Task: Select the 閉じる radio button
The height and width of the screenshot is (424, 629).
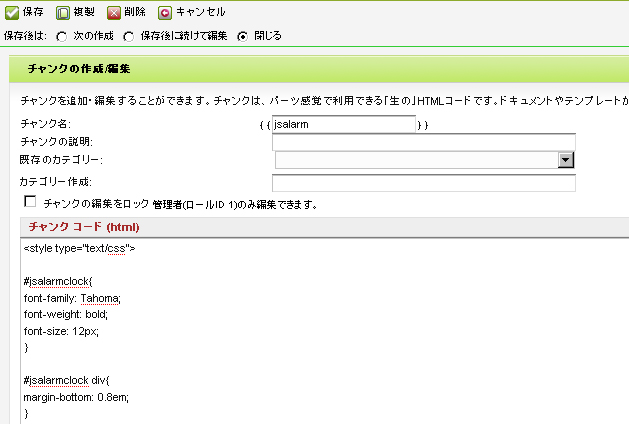Action: 243,36
